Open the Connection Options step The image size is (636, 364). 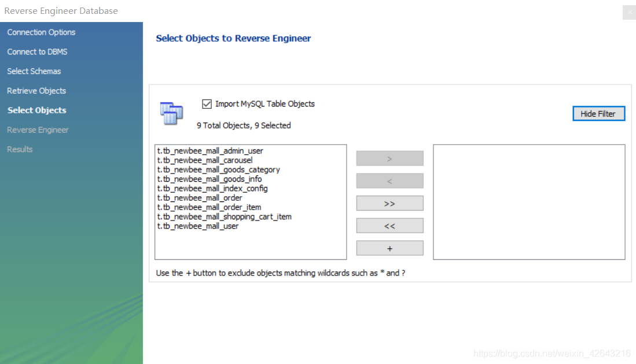coord(41,32)
